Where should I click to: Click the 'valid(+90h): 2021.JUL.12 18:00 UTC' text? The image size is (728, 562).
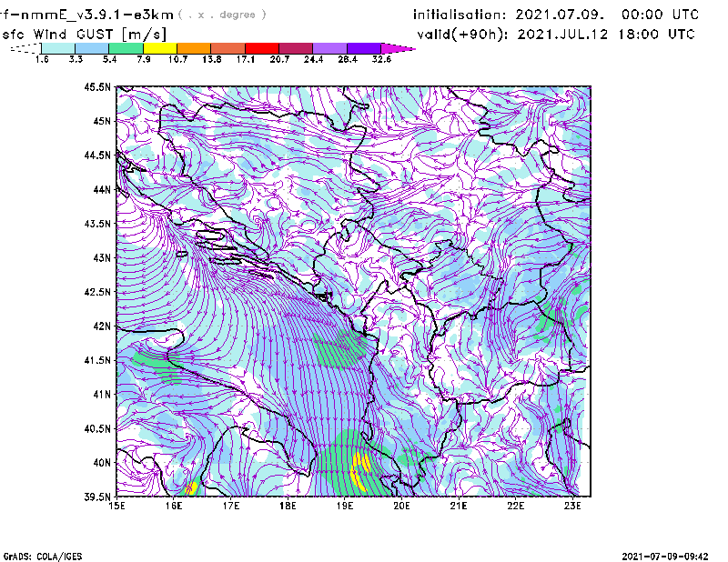pyautogui.click(x=556, y=35)
